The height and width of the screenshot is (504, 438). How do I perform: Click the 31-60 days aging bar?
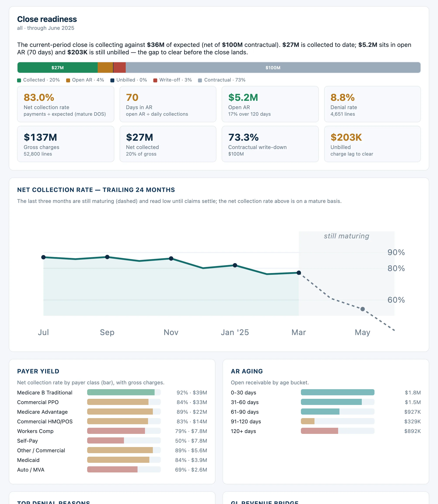point(337,402)
